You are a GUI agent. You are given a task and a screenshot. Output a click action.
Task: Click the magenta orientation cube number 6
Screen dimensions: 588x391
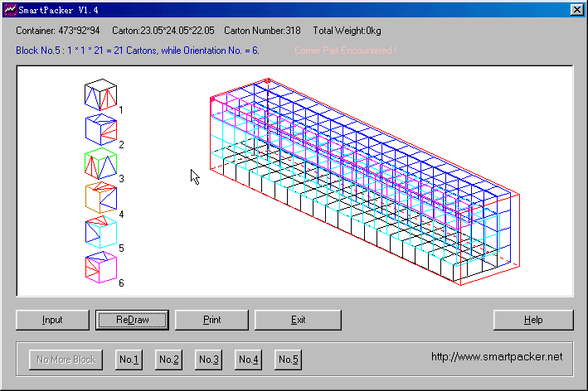[100, 268]
